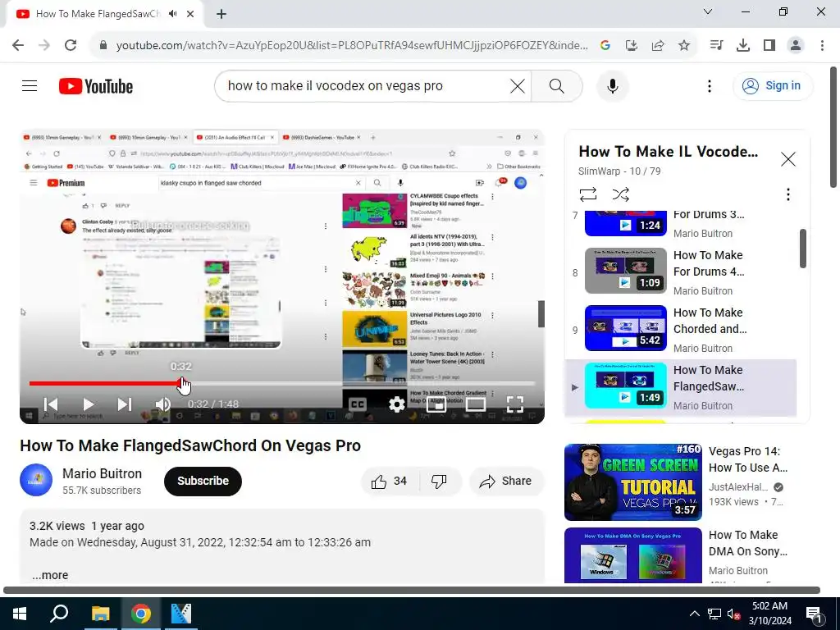Enter full screen video mode
The width and height of the screenshot is (840, 630).
click(x=515, y=404)
